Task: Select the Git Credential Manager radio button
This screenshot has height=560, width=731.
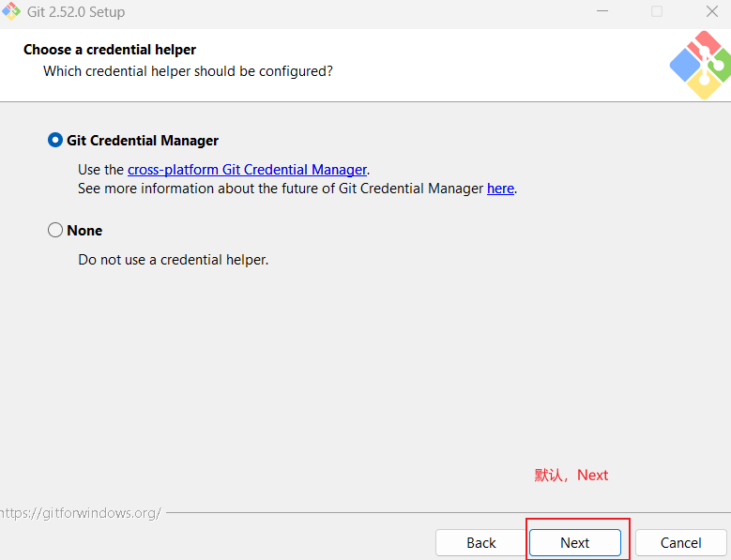Action: (x=55, y=141)
